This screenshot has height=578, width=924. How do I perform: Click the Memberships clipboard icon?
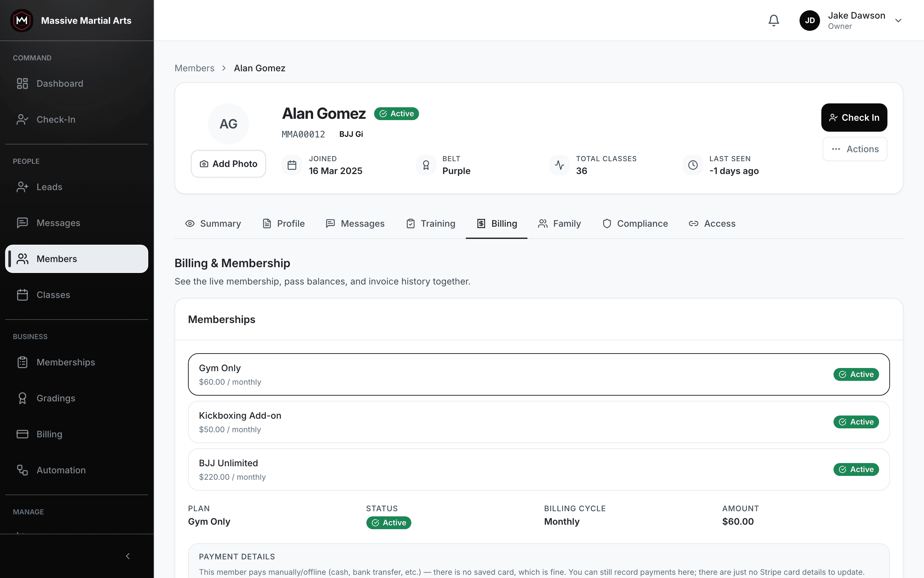click(x=22, y=362)
